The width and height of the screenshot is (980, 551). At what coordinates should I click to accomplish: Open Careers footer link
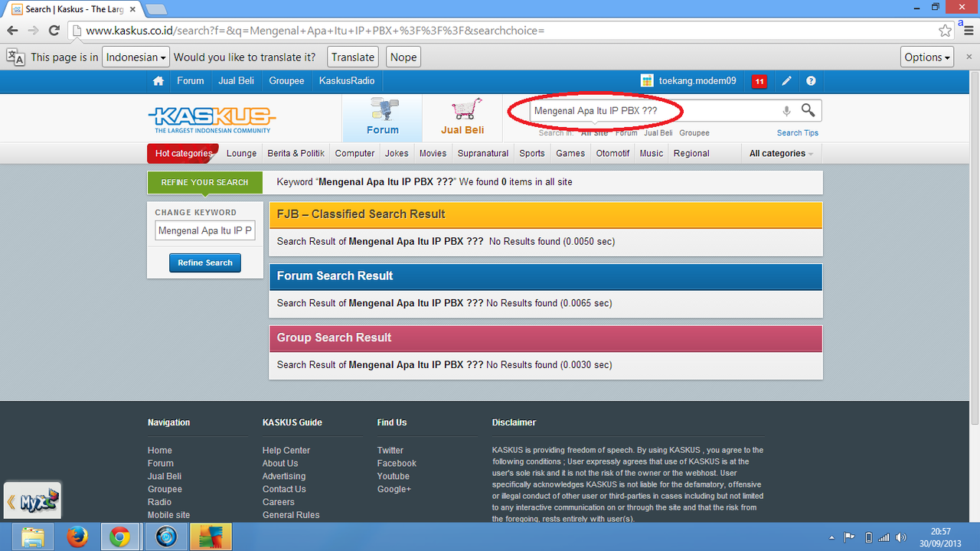click(x=279, y=502)
